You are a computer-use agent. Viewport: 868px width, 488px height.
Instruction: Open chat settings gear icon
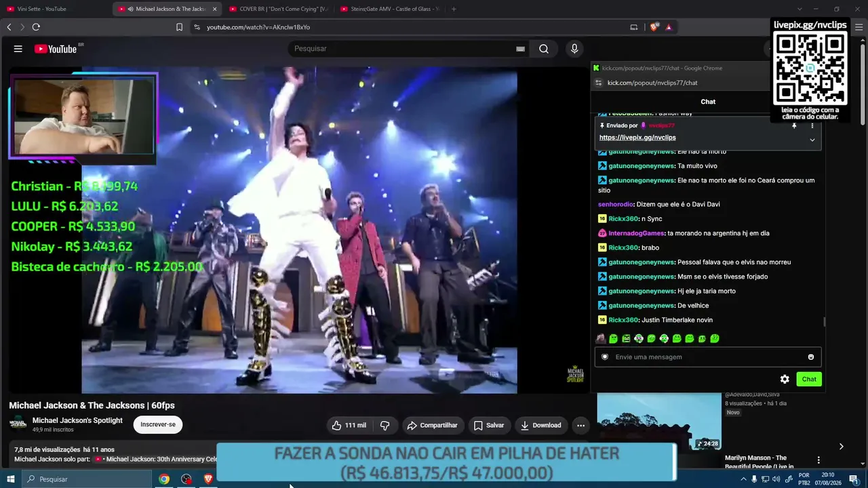[x=785, y=380]
